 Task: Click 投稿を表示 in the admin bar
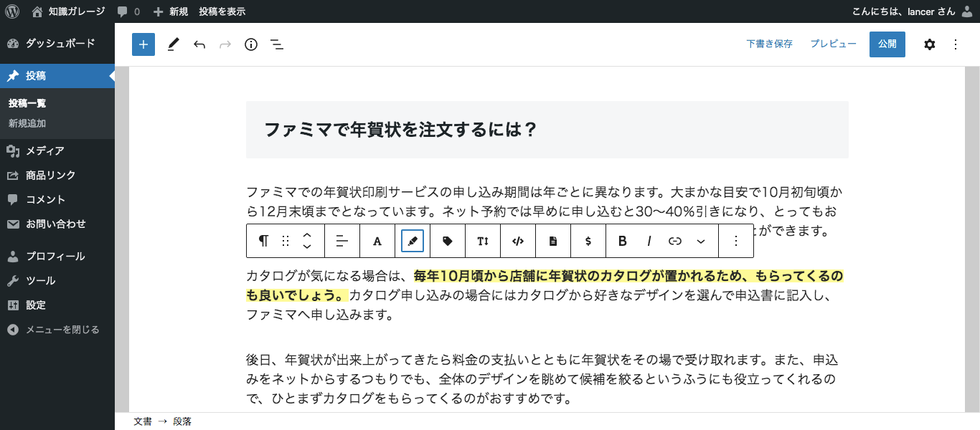point(222,11)
